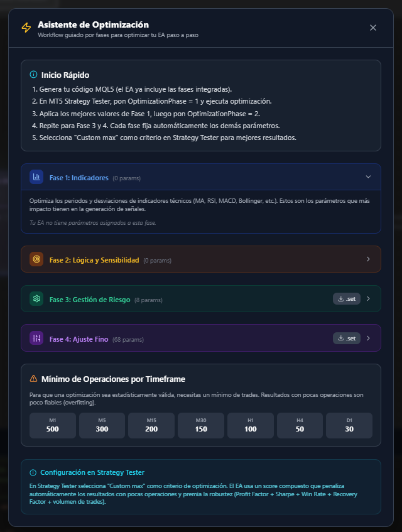Click the Fase 2 target icon
The image size is (402, 532).
pos(36,259)
